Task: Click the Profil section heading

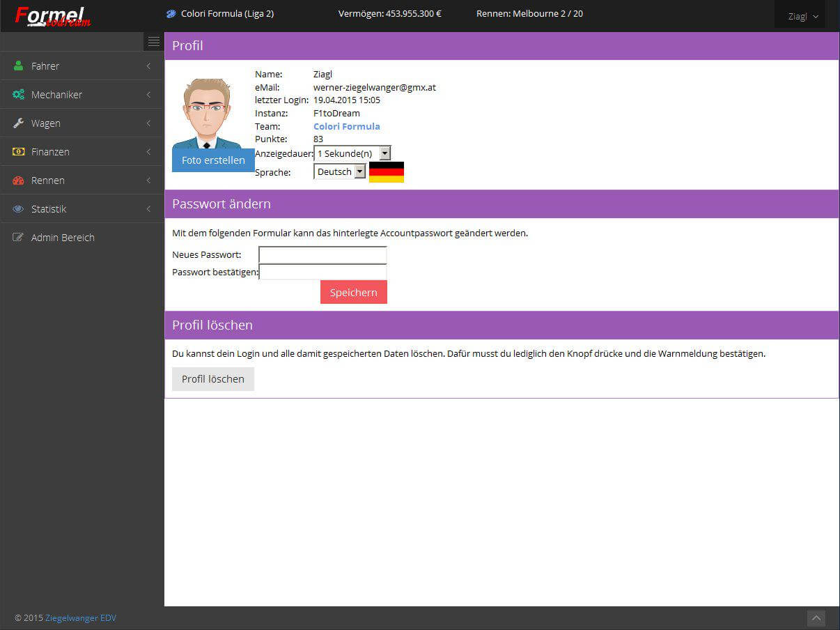Action: [x=187, y=46]
